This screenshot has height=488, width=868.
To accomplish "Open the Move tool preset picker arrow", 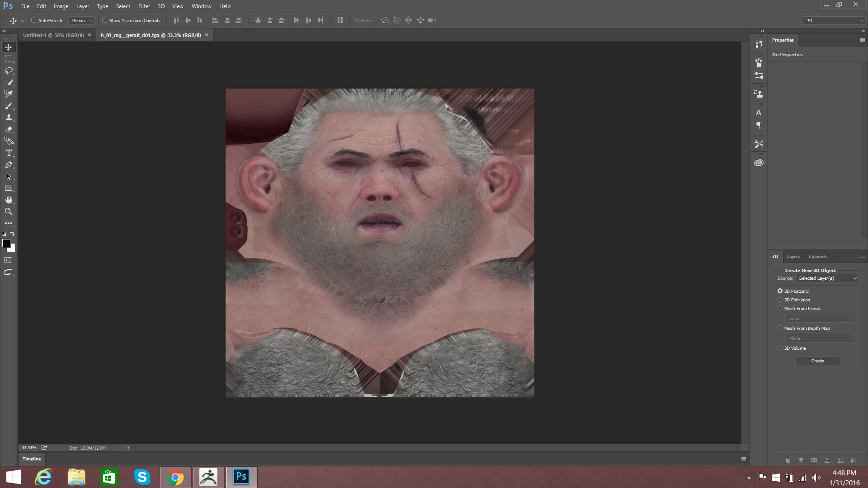I will click(x=22, y=21).
